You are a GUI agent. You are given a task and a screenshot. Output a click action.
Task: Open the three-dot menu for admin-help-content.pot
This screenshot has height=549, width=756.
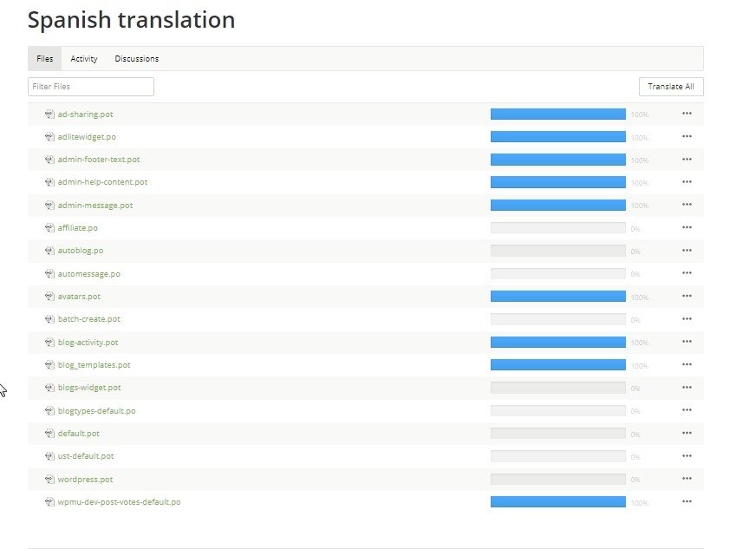[x=687, y=182]
